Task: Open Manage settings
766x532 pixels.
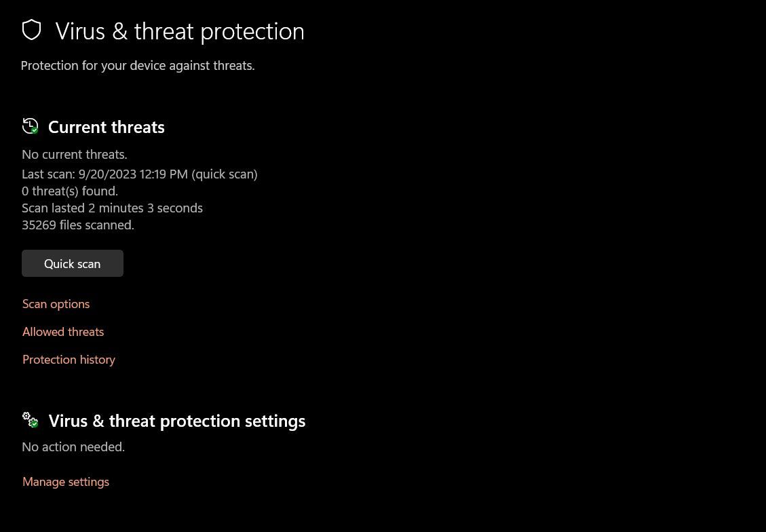Action: pyautogui.click(x=66, y=481)
